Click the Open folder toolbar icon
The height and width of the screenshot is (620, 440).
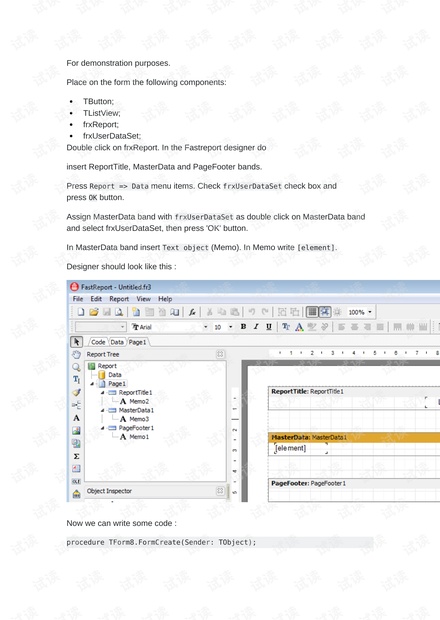[x=94, y=312]
